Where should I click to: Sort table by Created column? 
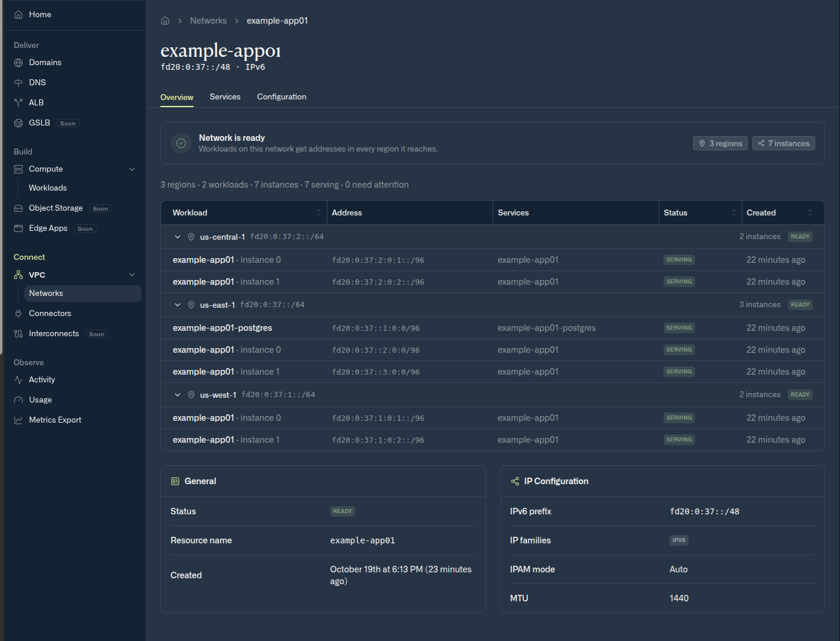point(810,212)
